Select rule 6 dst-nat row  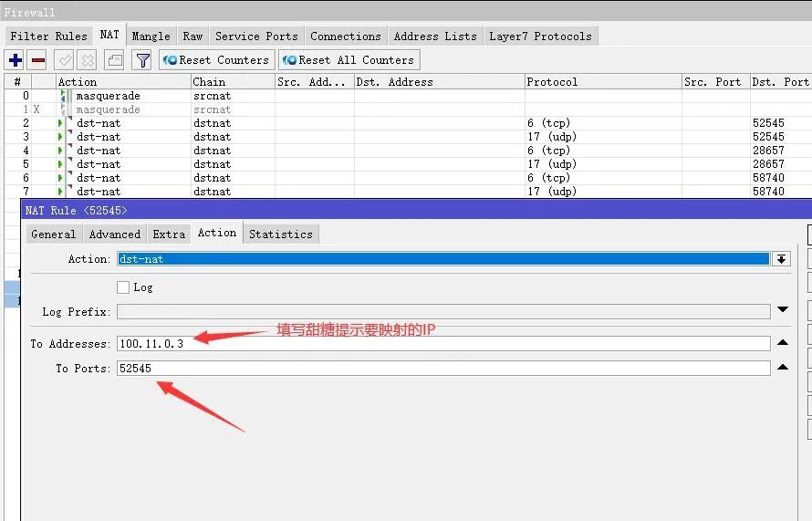pyautogui.click(x=408, y=178)
